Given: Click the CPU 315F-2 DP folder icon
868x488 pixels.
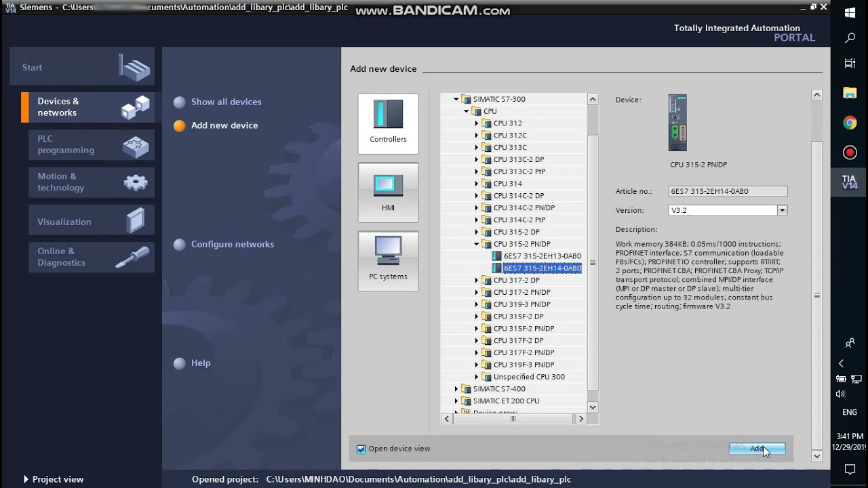Looking at the screenshot, I should tap(486, 317).
